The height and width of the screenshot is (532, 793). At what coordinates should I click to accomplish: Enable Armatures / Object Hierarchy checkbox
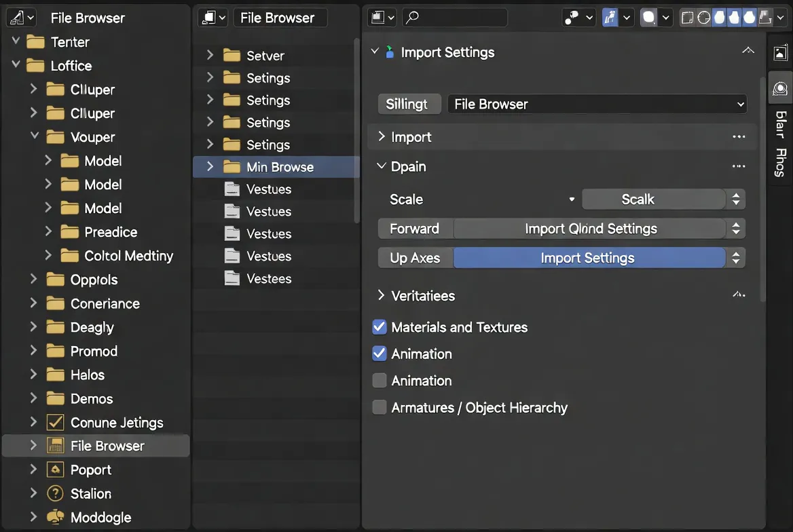(x=380, y=407)
